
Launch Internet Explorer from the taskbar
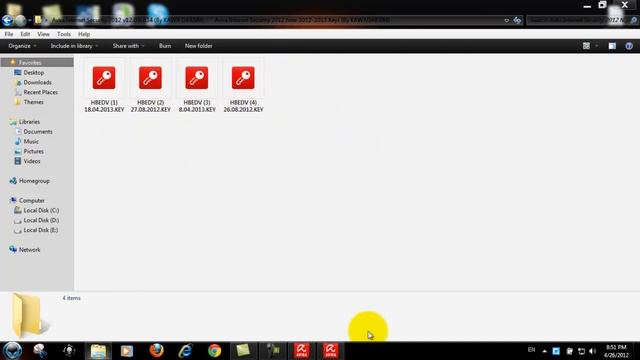pos(185,351)
